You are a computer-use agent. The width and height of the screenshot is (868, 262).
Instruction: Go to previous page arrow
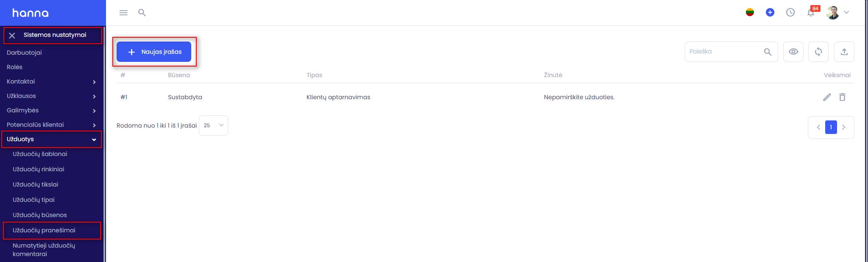818,127
